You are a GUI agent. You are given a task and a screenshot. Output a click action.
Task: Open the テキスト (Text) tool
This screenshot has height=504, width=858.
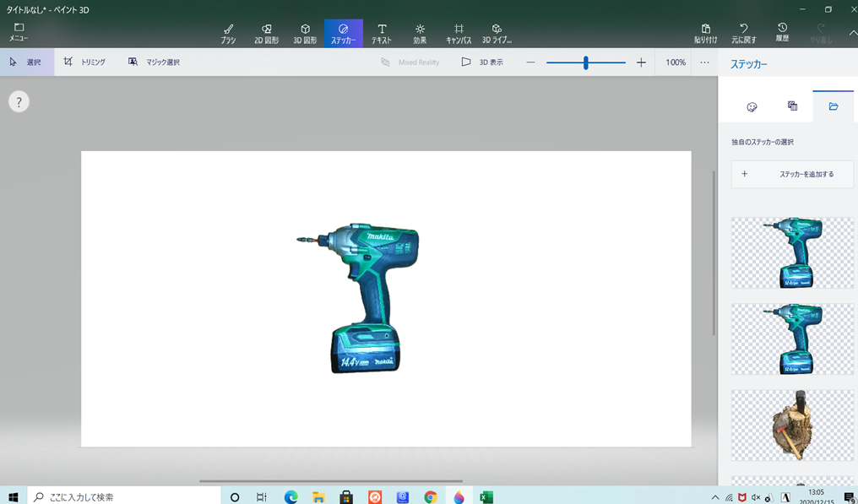[382, 34]
